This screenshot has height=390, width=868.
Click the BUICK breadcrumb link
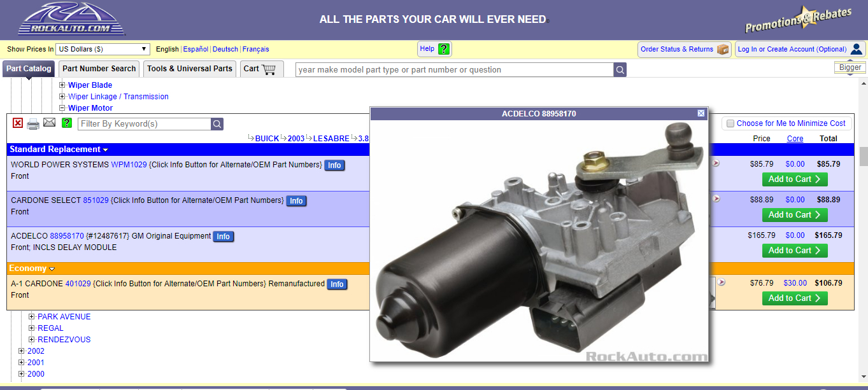[x=267, y=139]
